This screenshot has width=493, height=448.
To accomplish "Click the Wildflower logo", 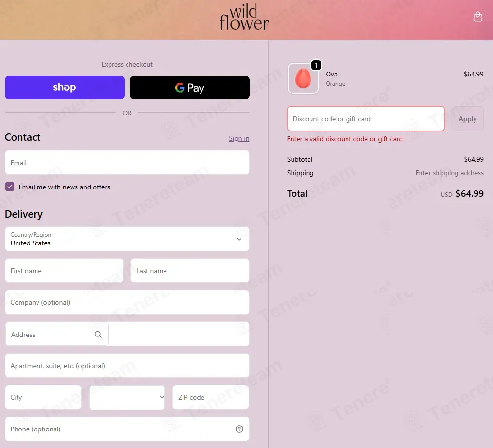I will coord(244,17).
